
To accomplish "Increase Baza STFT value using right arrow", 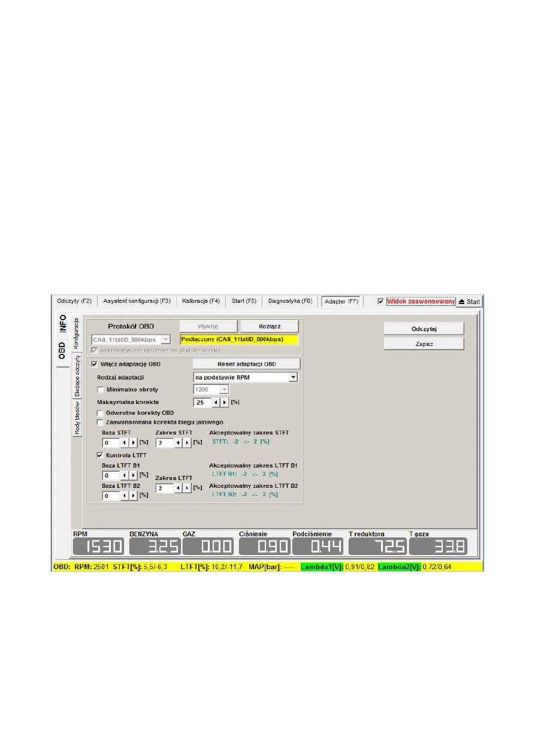I will tap(133, 443).
